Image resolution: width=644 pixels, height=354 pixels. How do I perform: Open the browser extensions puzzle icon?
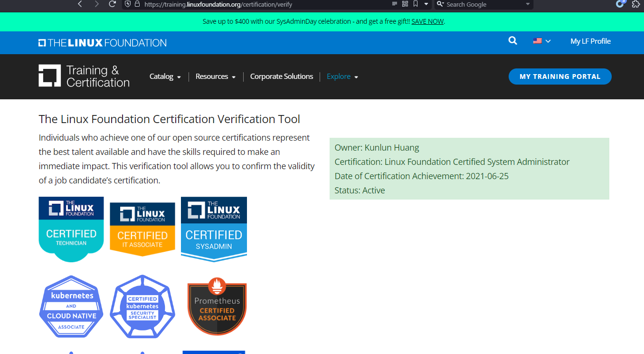tap(636, 4)
